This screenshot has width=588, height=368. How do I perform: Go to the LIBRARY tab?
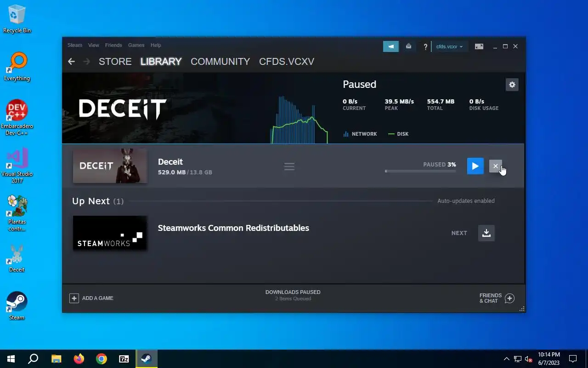161,62
